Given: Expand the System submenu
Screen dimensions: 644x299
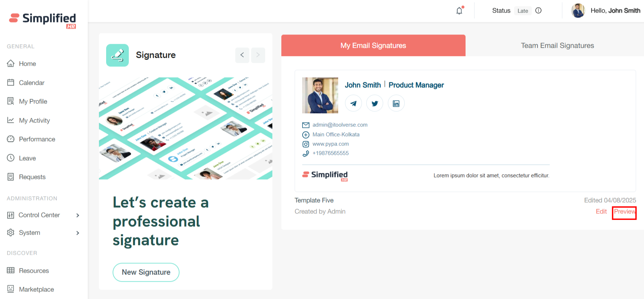Looking at the screenshot, I should [78, 233].
